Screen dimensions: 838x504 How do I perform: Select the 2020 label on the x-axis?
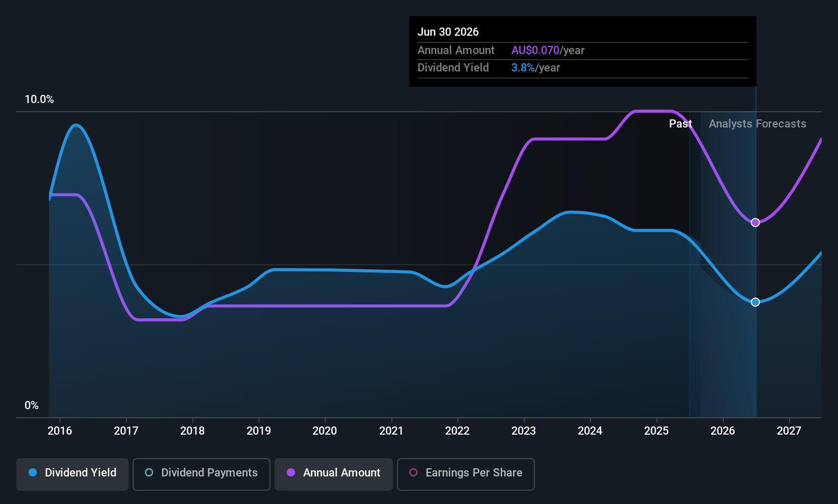coord(325,431)
